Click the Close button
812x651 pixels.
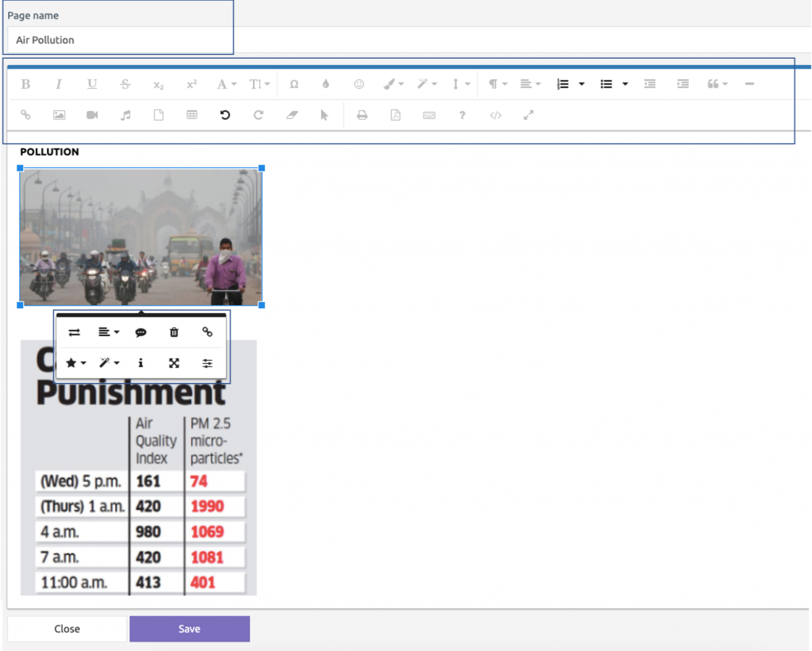pyautogui.click(x=67, y=629)
